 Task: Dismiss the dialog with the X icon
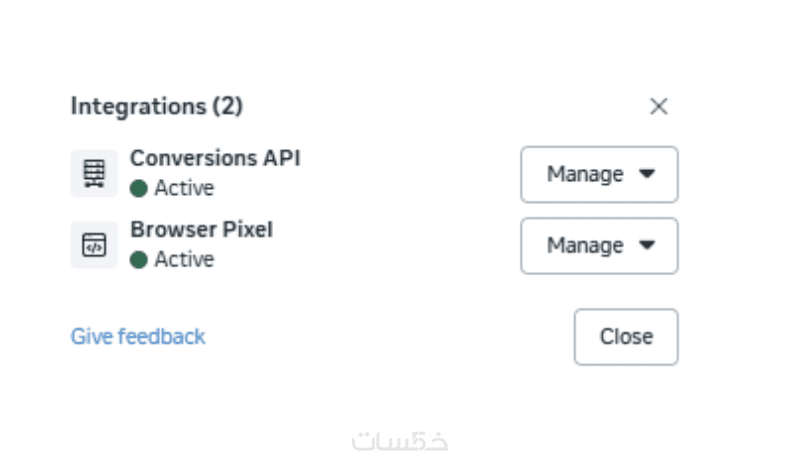coord(658,107)
